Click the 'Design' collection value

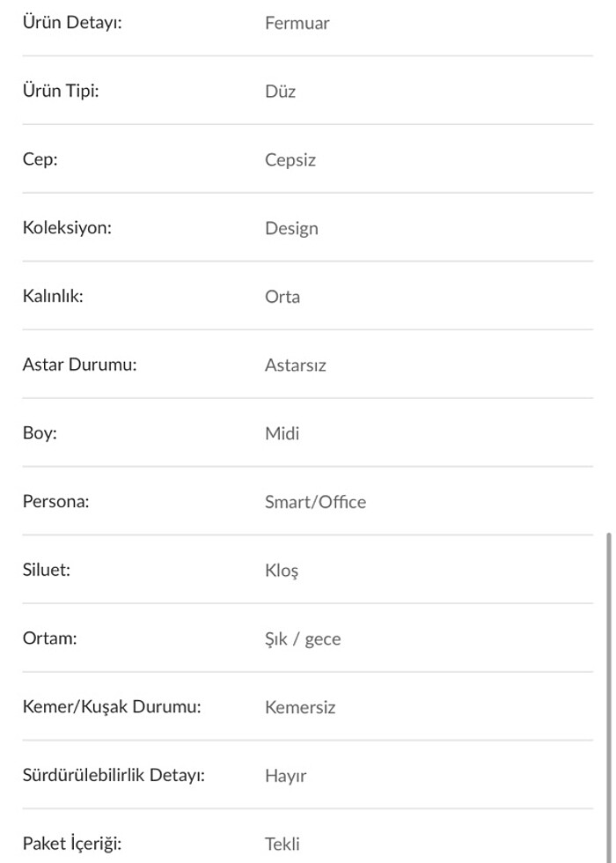(291, 229)
